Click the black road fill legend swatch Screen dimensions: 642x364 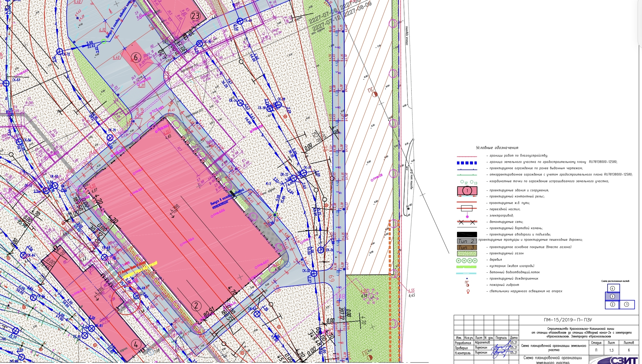(x=467, y=235)
